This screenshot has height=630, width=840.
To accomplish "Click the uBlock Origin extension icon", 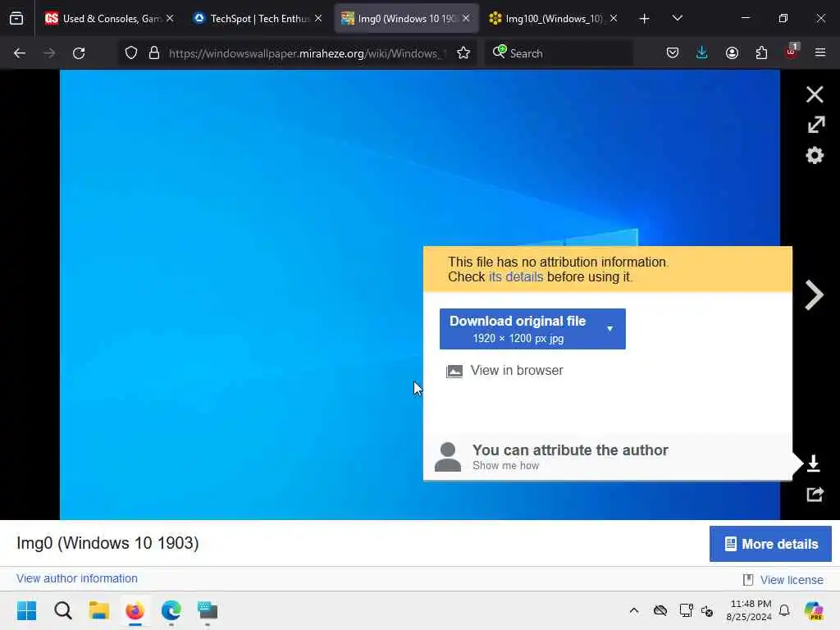I will click(x=792, y=52).
